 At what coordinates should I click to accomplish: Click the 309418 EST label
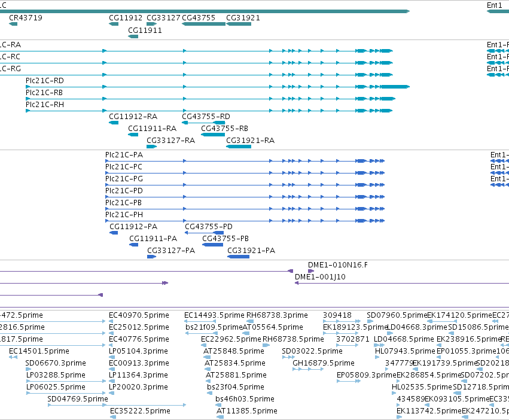pos(337,315)
